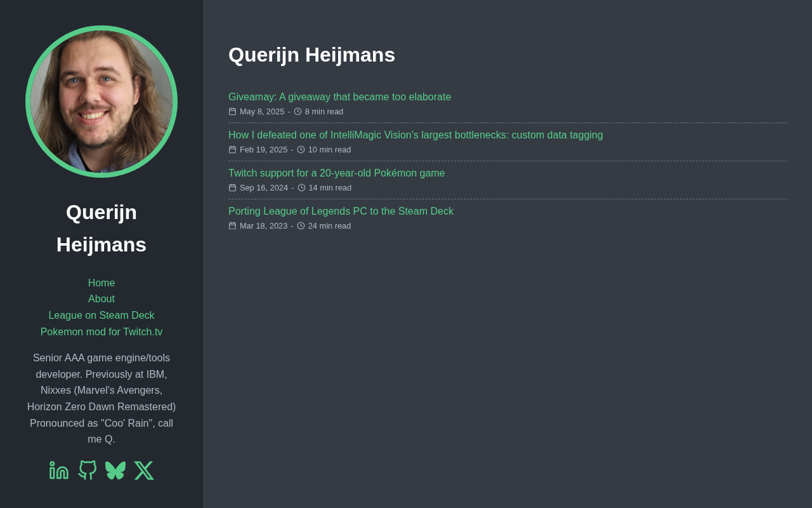Open Twitch support for Pokémon game post
812x508 pixels.
coord(336,173)
